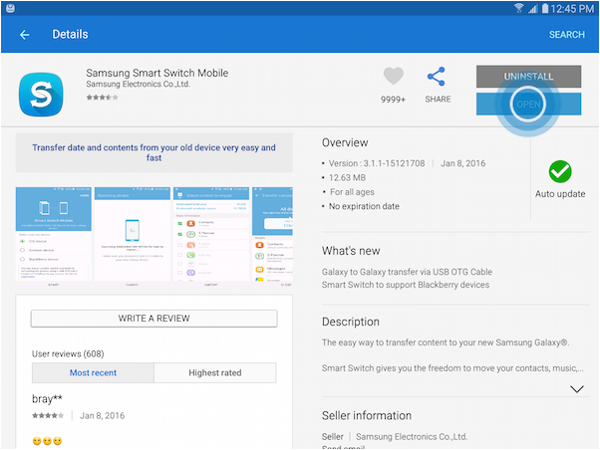Image resolution: width=600 pixels, height=450 pixels.
Task: Tap the Samsung Smart Switch Mobile title
Action: click(157, 73)
